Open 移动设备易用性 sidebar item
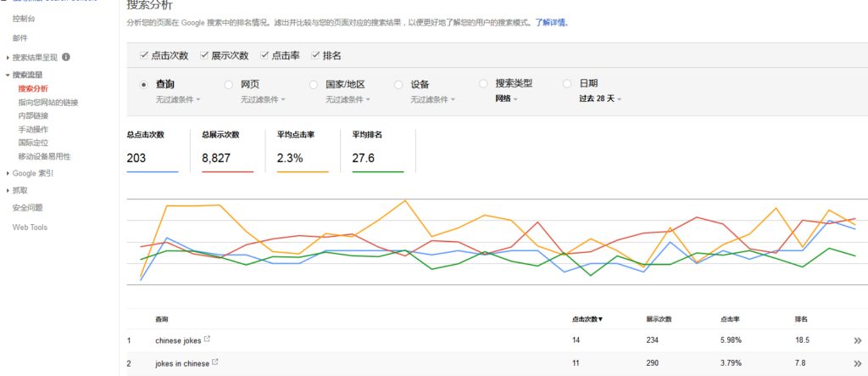This screenshot has width=868, height=376. click(x=44, y=156)
